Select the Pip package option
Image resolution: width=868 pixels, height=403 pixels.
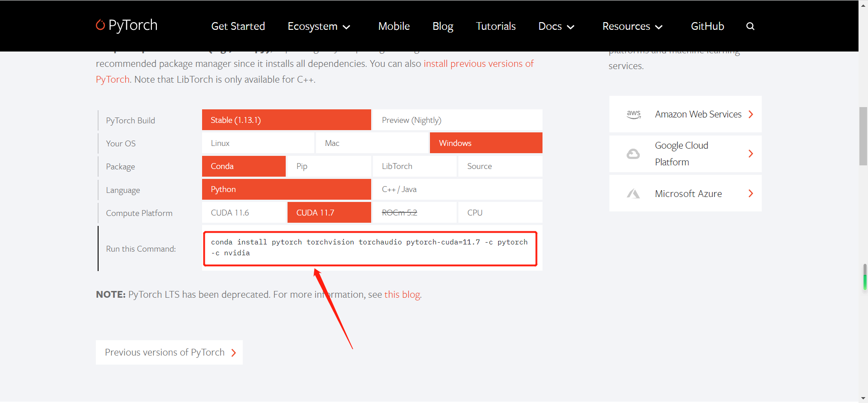pos(329,166)
